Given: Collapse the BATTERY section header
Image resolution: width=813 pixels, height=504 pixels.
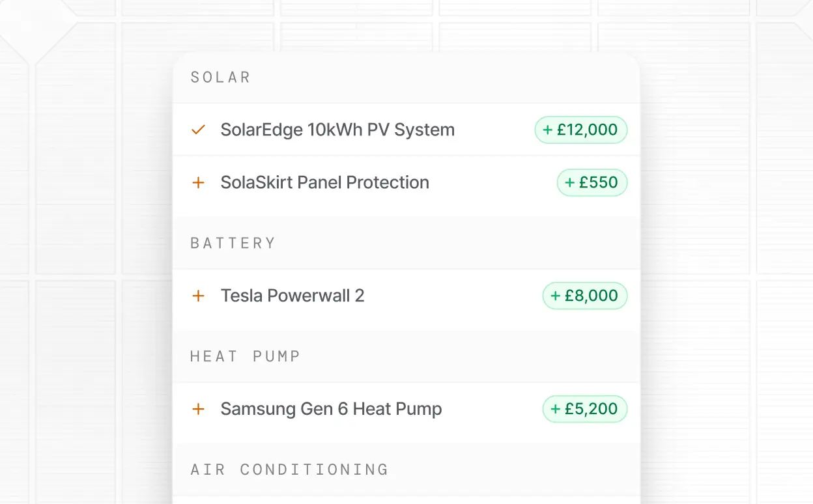Looking at the screenshot, I should click(233, 243).
